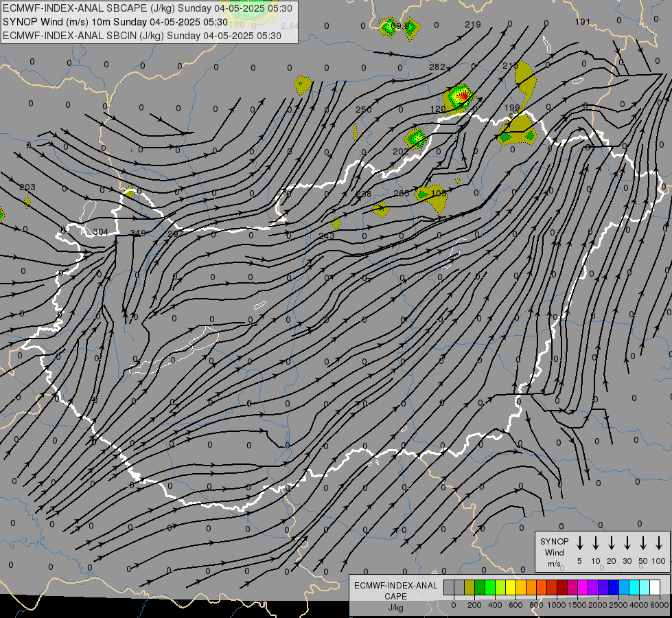Click the 282 value on the map
The height and width of the screenshot is (618, 672).
click(x=437, y=67)
